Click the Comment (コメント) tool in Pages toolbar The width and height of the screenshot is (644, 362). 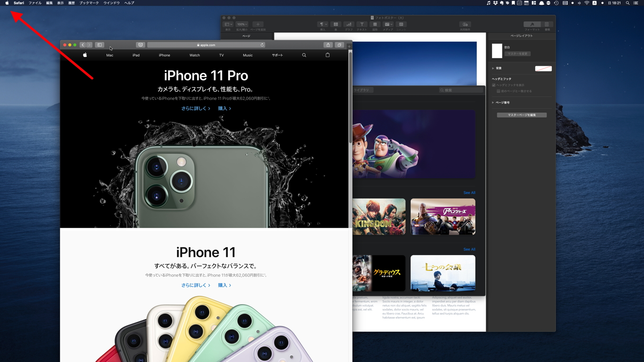[401, 24]
